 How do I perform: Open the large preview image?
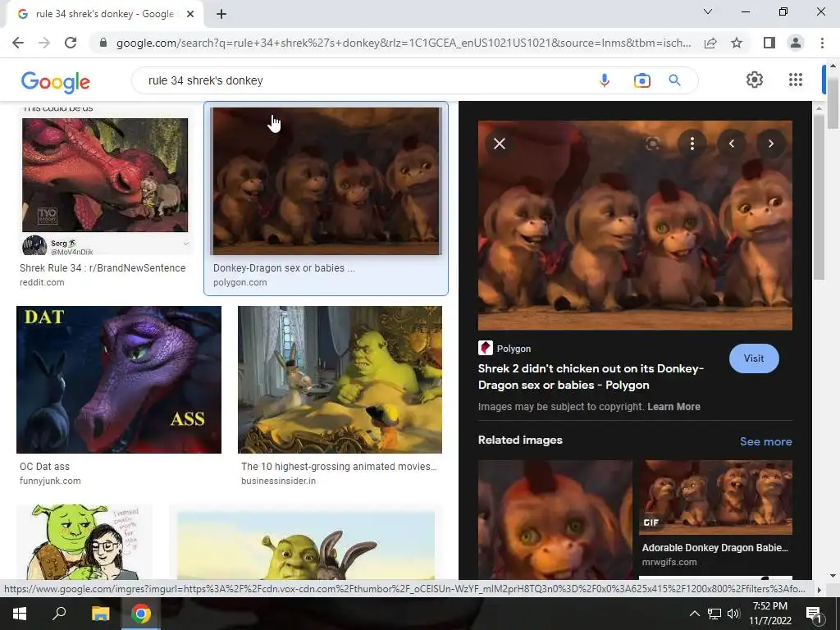[x=635, y=226]
